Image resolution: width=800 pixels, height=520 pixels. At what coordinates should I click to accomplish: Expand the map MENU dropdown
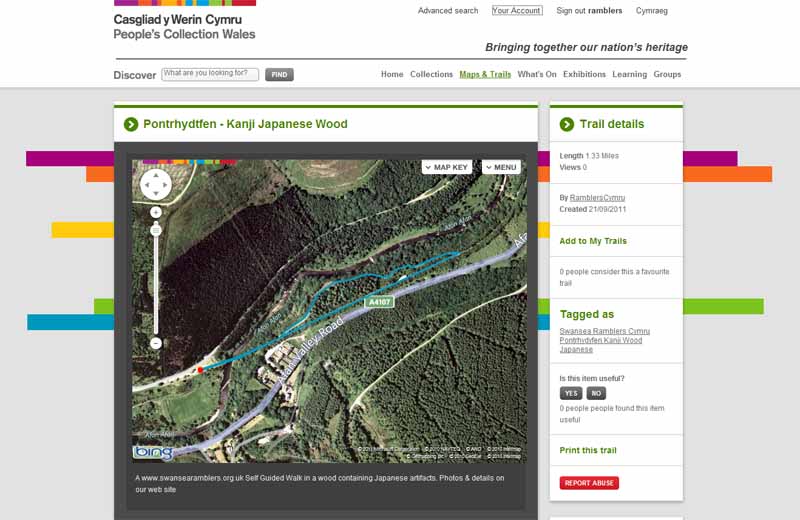(501, 167)
